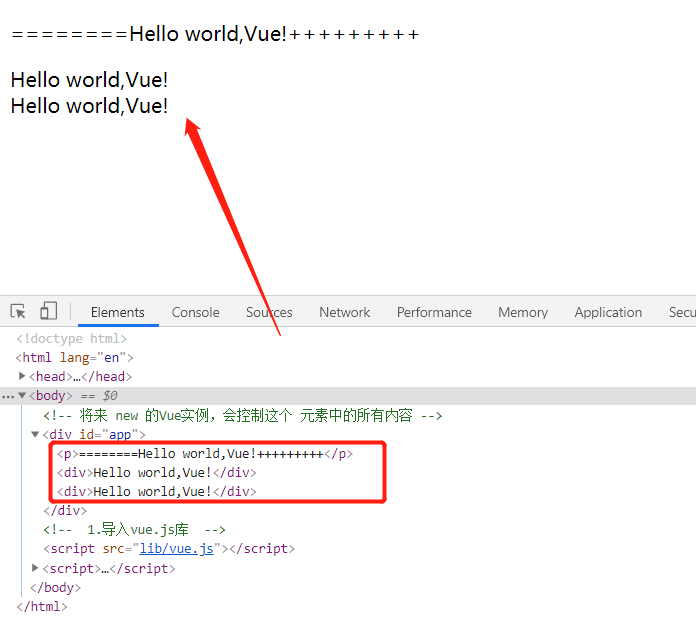Click the second Hello world,Vue! page line
The image size is (696, 633).
tap(89, 106)
